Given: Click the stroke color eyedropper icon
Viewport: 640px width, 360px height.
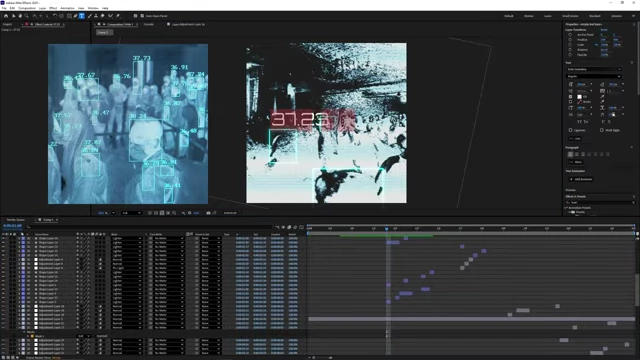Looking at the screenshot, I should point(602,102).
